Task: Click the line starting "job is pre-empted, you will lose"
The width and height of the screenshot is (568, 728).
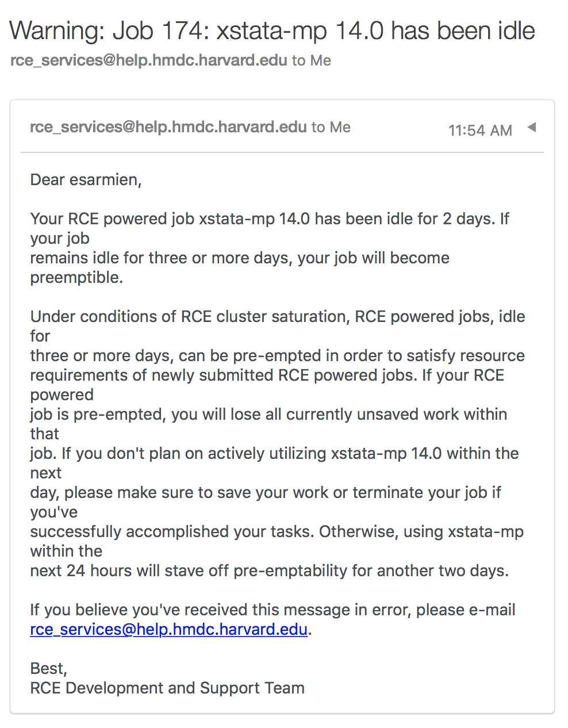Action: (268, 415)
